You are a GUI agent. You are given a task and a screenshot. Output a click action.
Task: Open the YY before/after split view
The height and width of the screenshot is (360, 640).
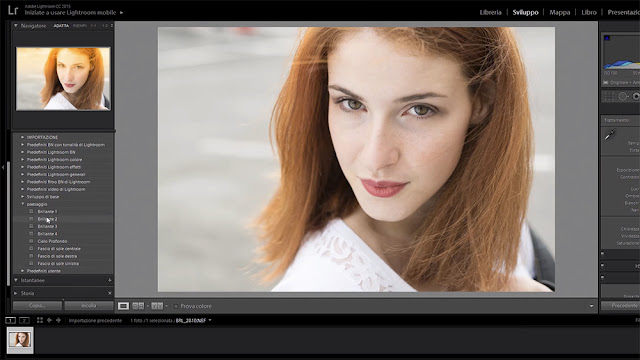(157, 306)
